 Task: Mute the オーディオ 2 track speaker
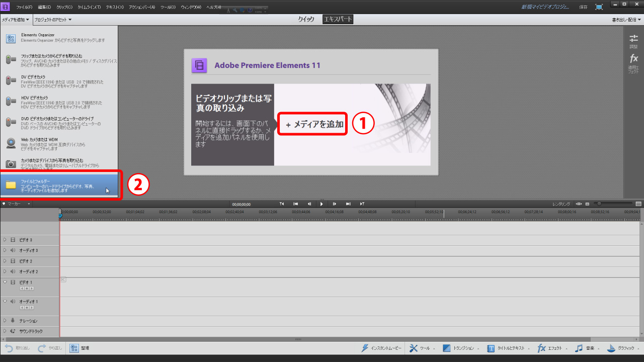(x=13, y=271)
